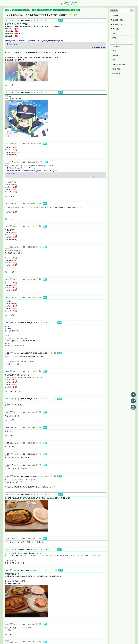Click the TOP breadcrumb

click(7, 10)
